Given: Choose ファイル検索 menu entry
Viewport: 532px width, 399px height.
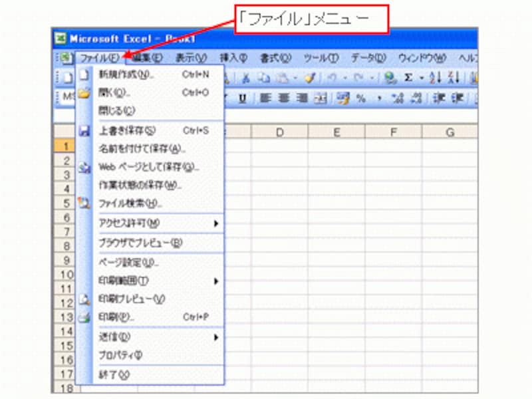Looking at the screenshot, I should click(150, 203).
